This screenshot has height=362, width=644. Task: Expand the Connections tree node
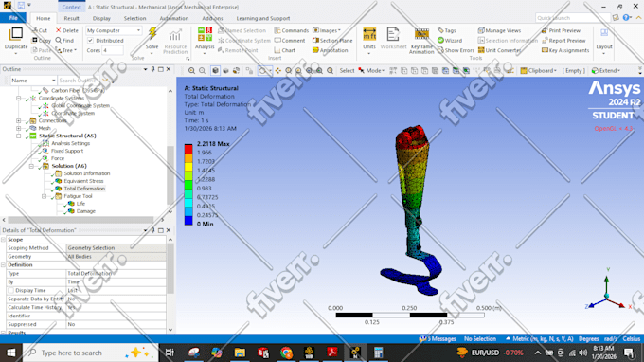19,120
